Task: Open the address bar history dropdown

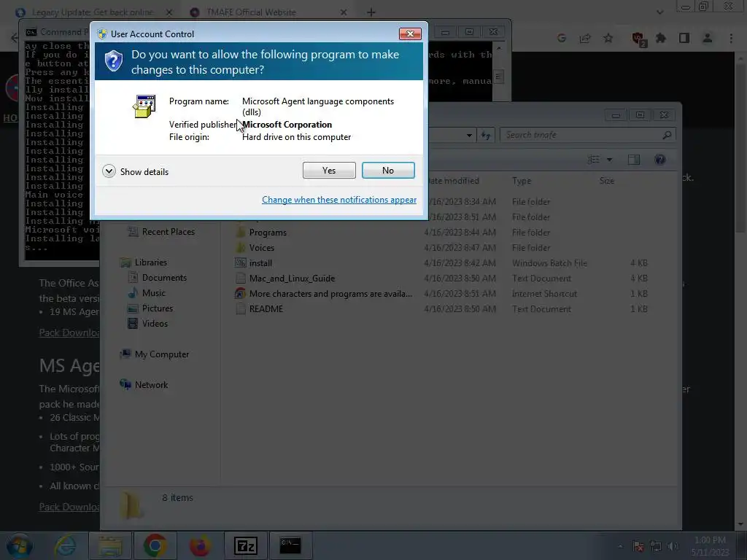Action: click(469, 135)
